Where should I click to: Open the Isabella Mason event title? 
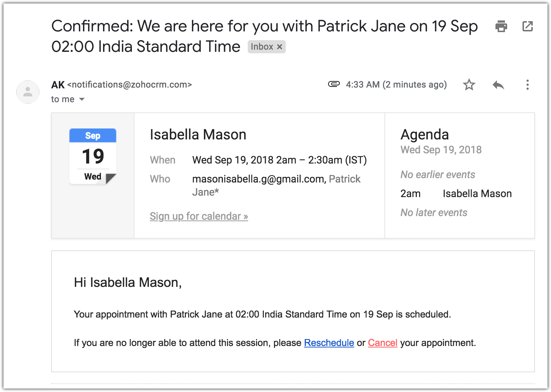click(x=198, y=135)
